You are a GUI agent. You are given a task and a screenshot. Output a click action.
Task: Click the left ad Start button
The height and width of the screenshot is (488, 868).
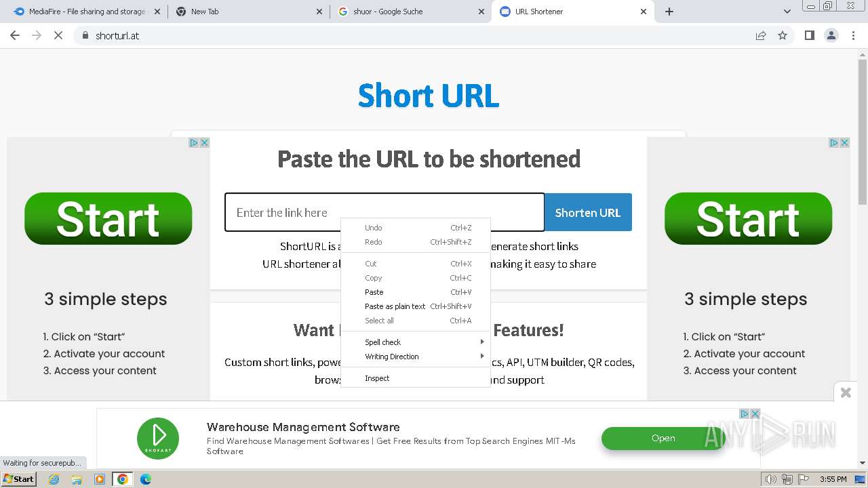point(108,218)
